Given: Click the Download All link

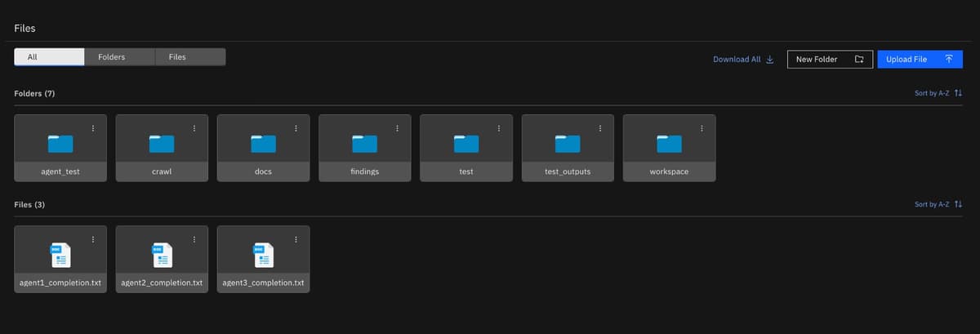Looking at the screenshot, I should [743, 60].
